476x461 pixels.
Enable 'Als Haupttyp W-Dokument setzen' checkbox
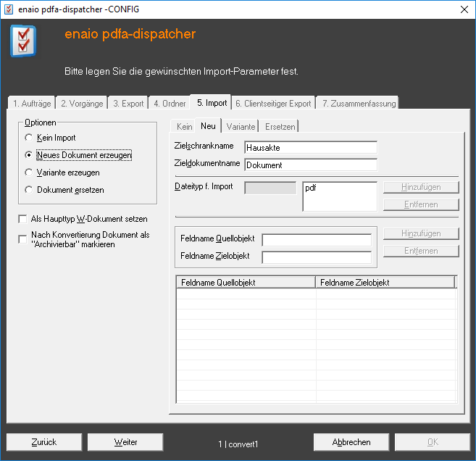point(22,219)
